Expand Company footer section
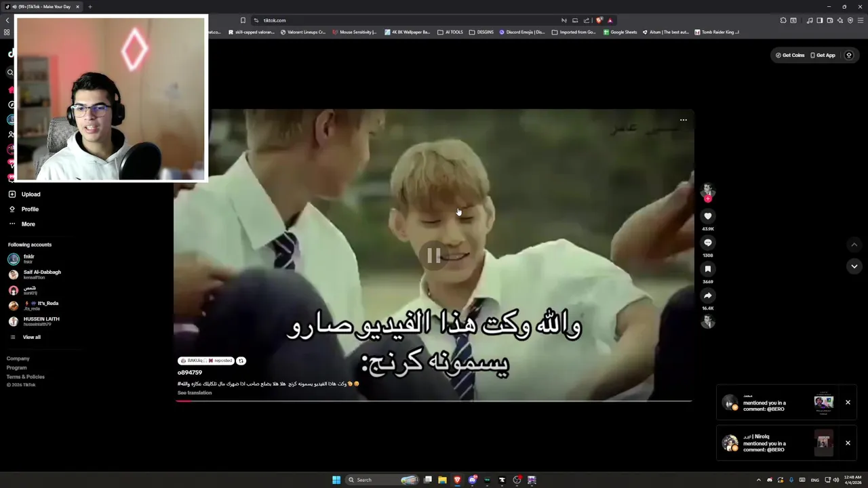868x488 pixels. (18, 359)
